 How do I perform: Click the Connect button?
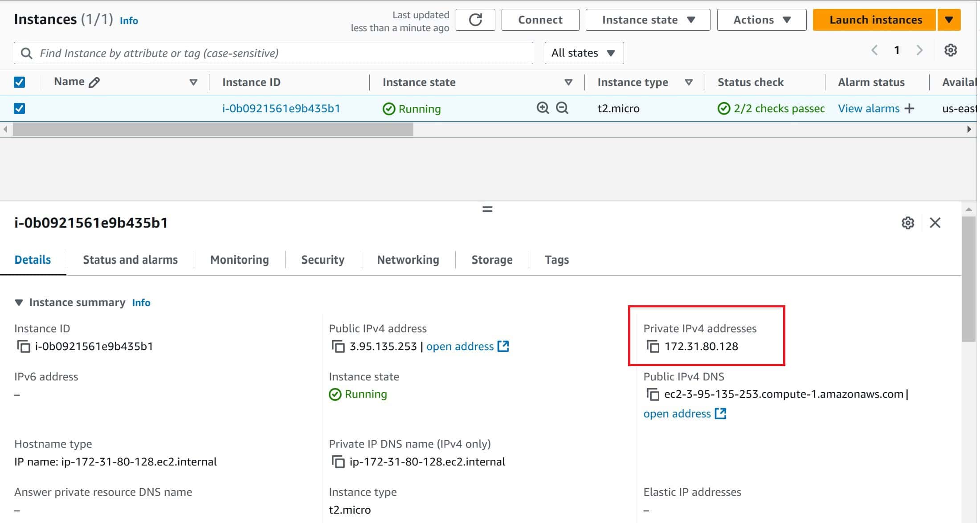click(x=540, y=20)
